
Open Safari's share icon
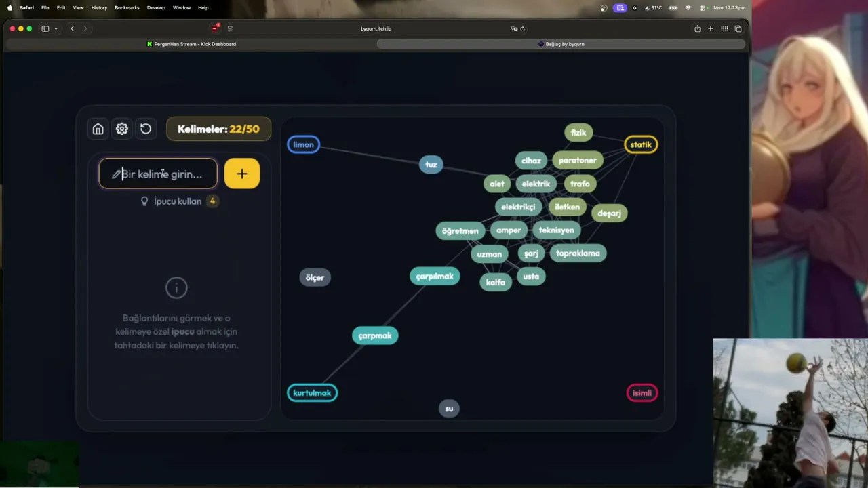[x=697, y=28]
